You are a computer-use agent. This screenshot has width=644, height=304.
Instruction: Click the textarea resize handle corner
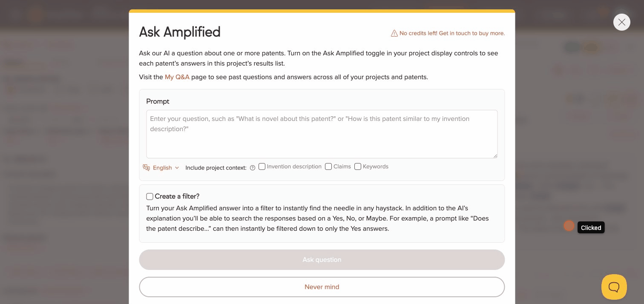[495, 157]
